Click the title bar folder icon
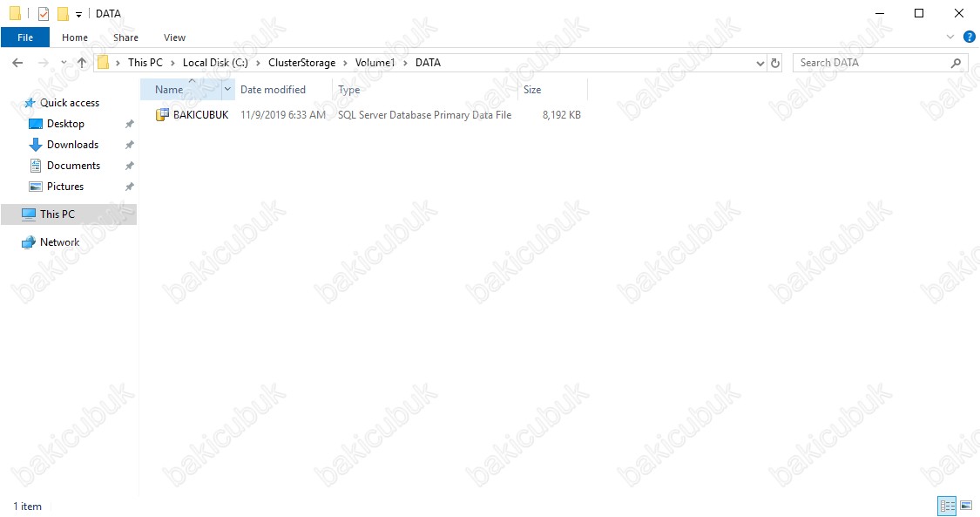The height and width of the screenshot is (517, 980). 15,13
